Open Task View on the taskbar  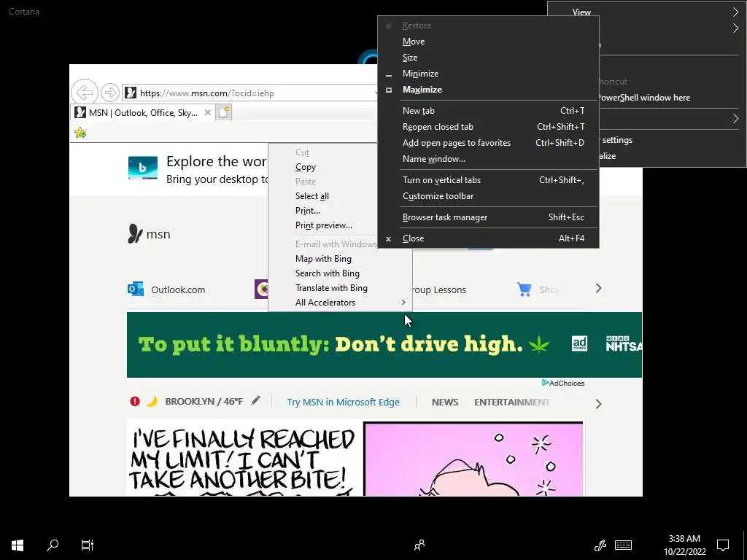pyautogui.click(x=88, y=545)
